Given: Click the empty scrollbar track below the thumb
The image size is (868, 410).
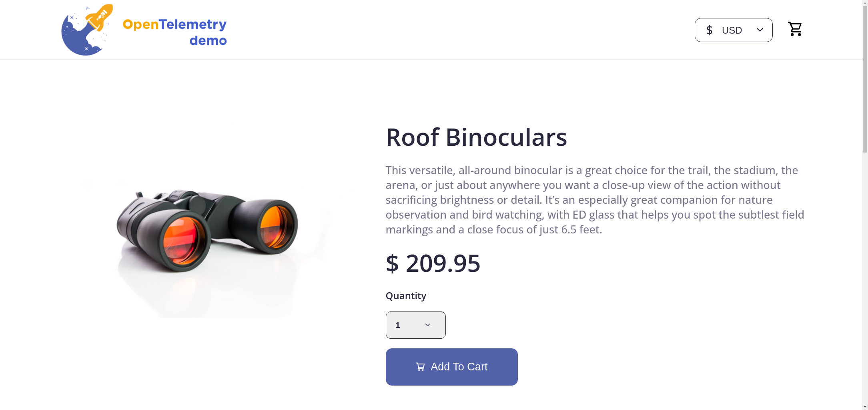Looking at the screenshot, I should tap(865, 280).
